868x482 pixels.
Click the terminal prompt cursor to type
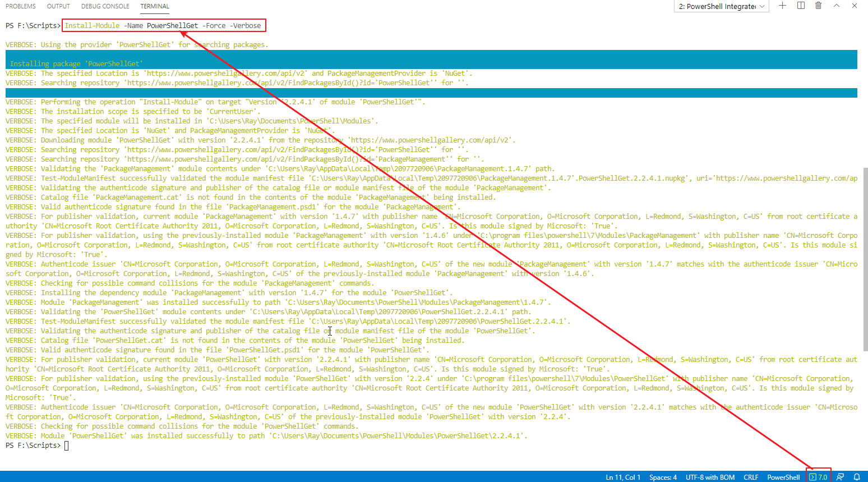pos(66,445)
